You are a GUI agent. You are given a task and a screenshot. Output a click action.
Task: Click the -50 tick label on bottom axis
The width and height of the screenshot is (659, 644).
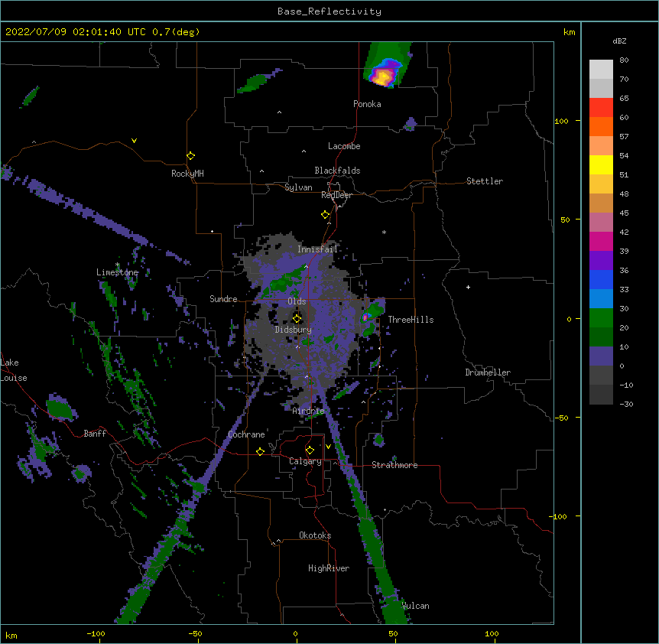click(x=195, y=633)
